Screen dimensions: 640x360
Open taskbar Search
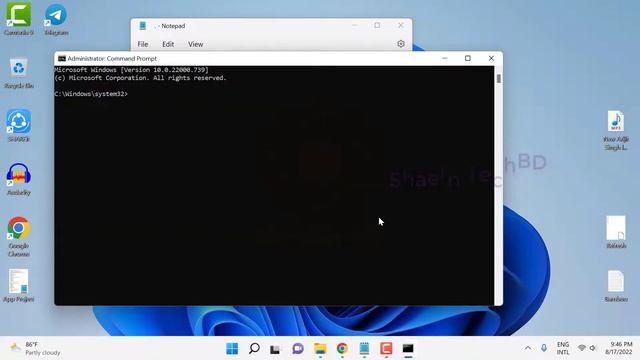pyautogui.click(x=254, y=348)
